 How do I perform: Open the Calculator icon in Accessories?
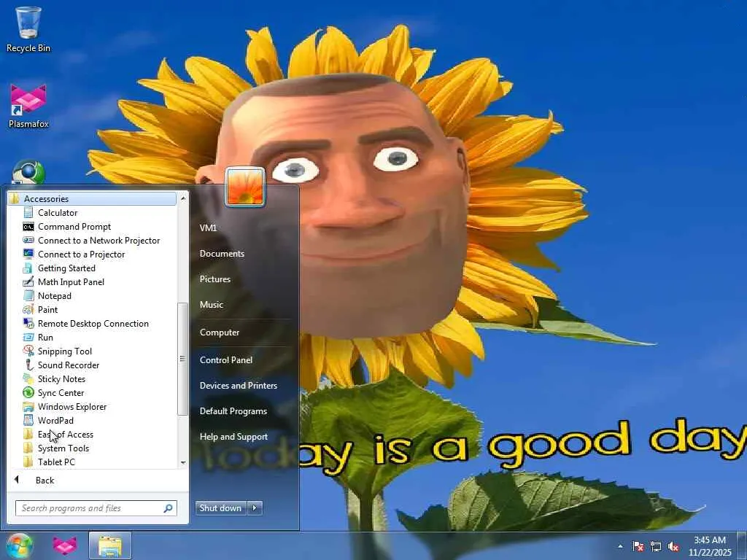pos(28,212)
